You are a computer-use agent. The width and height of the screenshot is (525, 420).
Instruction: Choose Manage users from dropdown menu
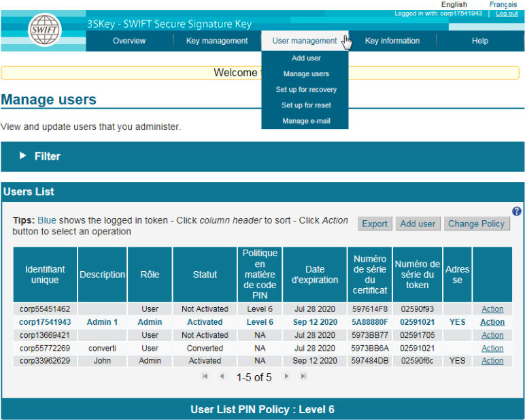(x=306, y=74)
